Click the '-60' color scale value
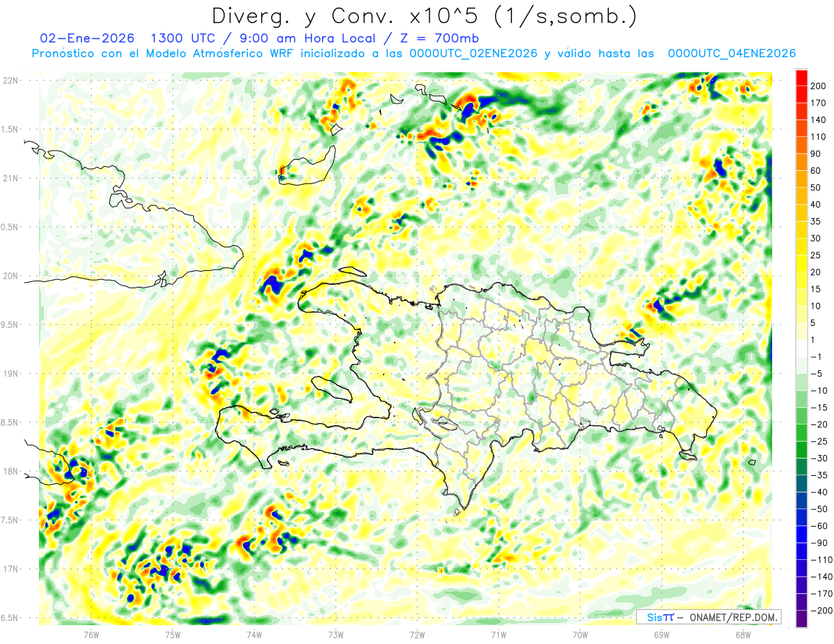Image resolution: width=834 pixels, height=644 pixels. [x=819, y=526]
